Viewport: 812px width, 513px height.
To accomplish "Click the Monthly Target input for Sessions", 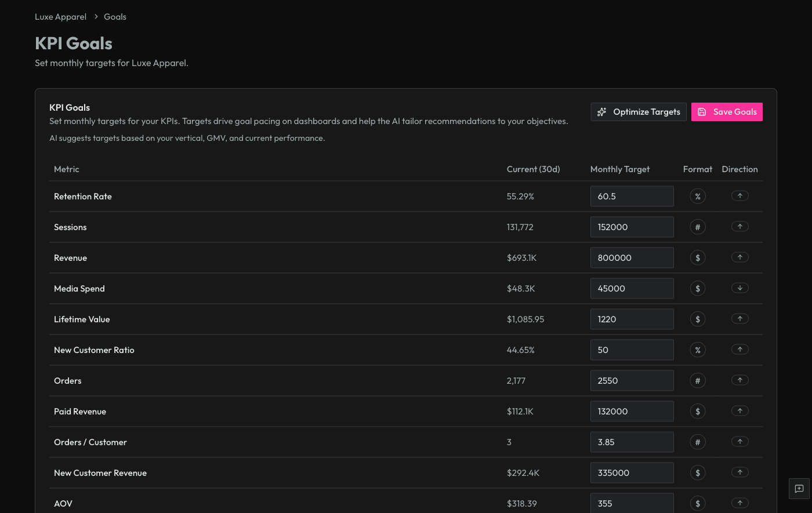I will click(x=632, y=227).
